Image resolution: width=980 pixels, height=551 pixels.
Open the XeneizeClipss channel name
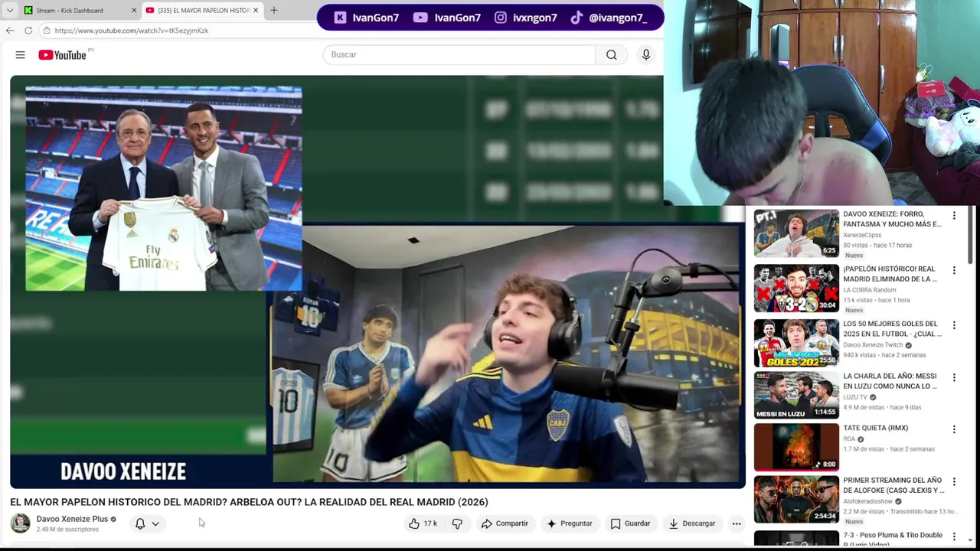pos(862,235)
